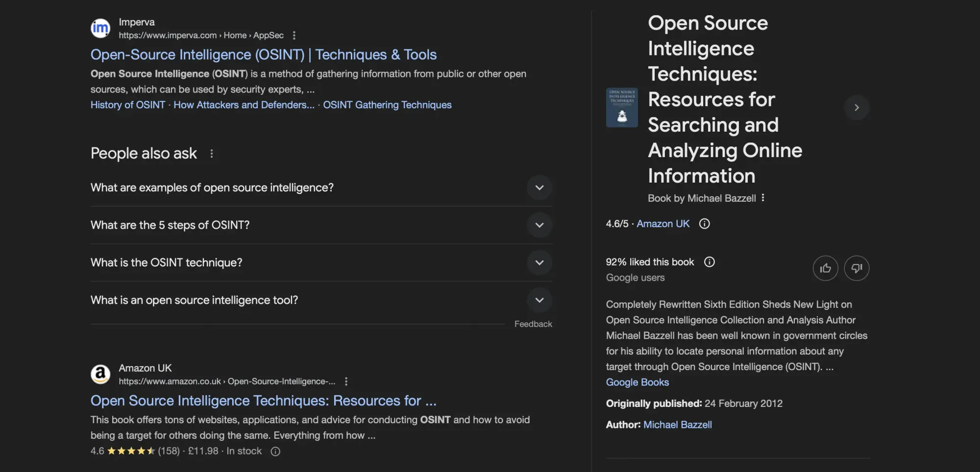Open Imperva OSINT Techniques & Tools result
The height and width of the screenshot is (472, 980).
[264, 54]
